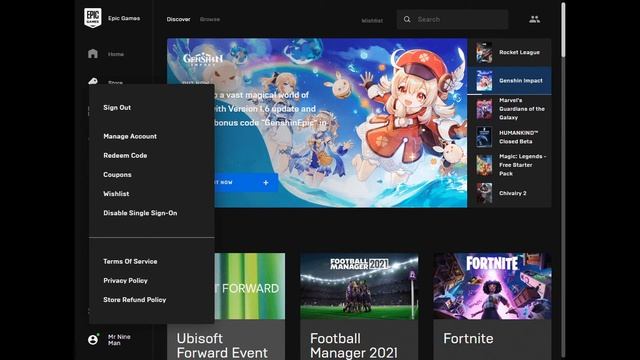Screen dimensions: 640x360
Task: Click the Ubisoft Forward Event title
Action: (222, 345)
